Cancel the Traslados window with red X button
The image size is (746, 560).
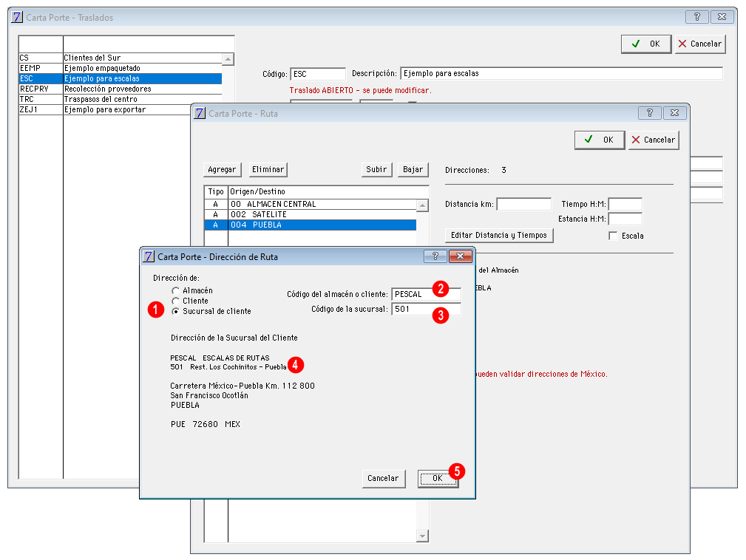click(700, 44)
